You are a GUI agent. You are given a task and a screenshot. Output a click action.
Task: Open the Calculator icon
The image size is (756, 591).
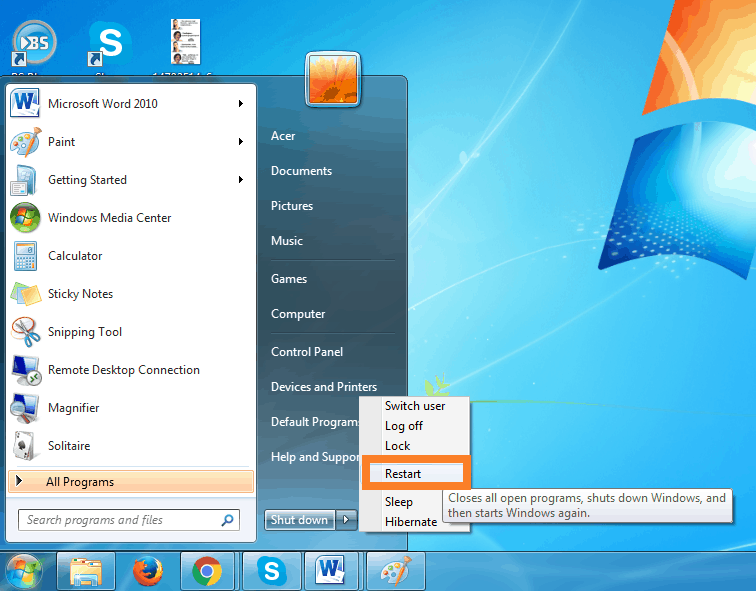pos(25,256)
